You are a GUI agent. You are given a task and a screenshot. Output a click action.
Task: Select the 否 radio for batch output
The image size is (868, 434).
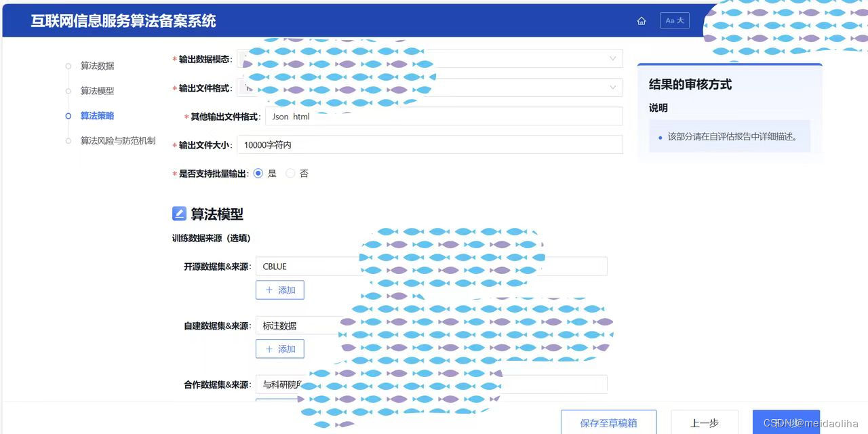pyautogui.click(x=290, y=173)
